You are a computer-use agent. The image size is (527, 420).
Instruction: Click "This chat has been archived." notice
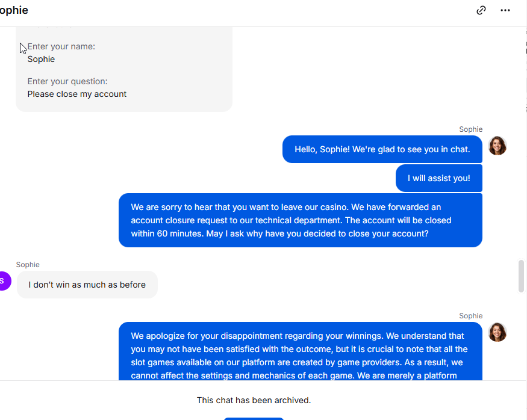point(254,400)
